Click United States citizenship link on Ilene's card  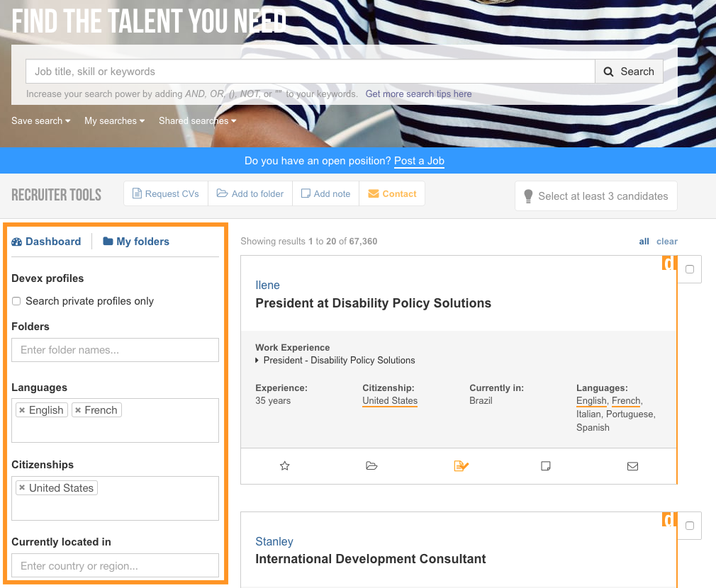(x=390, y=400)
